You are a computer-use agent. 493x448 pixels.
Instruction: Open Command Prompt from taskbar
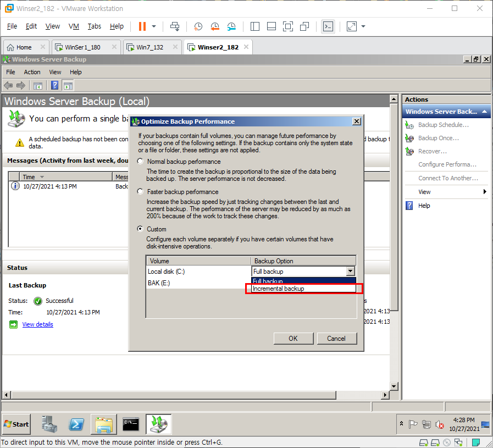[131, 424]
